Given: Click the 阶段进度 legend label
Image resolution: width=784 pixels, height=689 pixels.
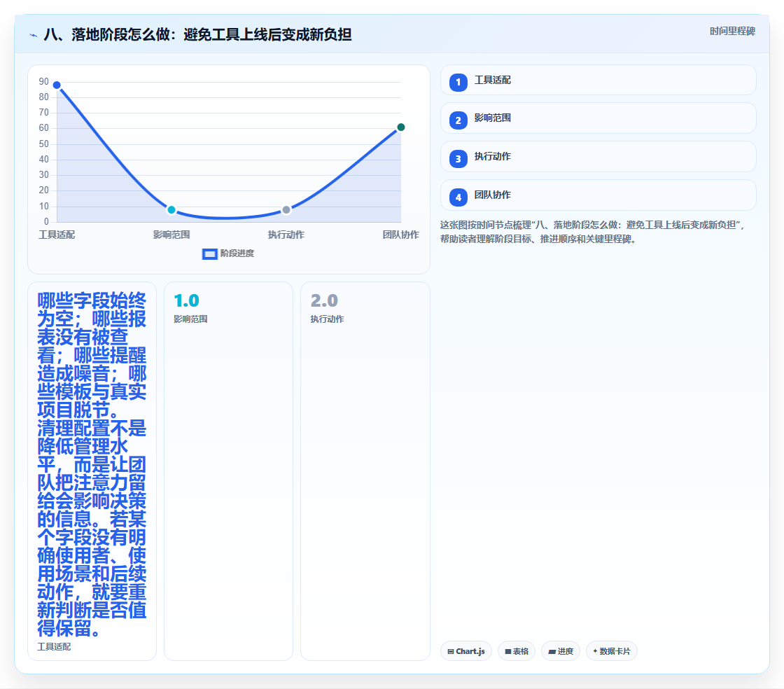Looking at the screenshot, I should (237, 253).
